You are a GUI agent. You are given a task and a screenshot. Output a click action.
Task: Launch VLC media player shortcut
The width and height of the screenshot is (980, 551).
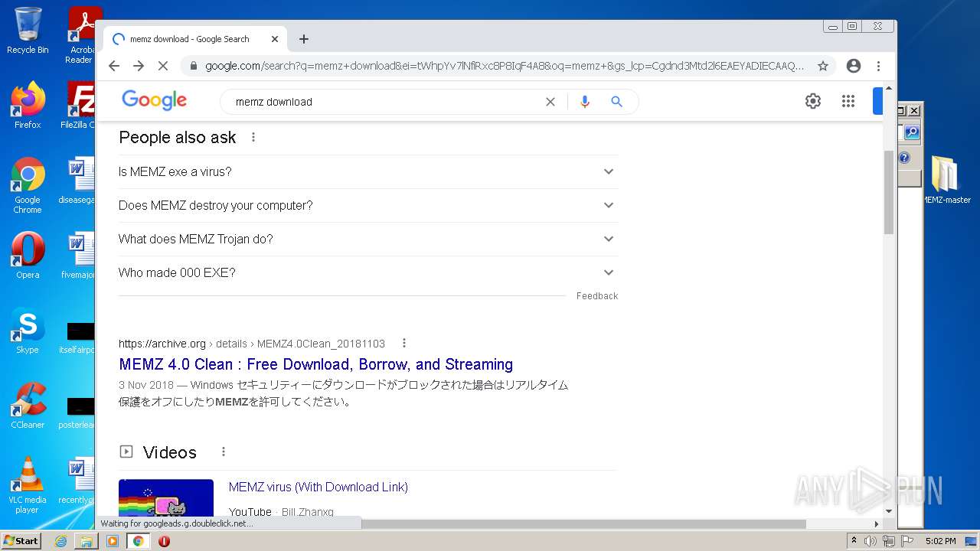point(28,485)
